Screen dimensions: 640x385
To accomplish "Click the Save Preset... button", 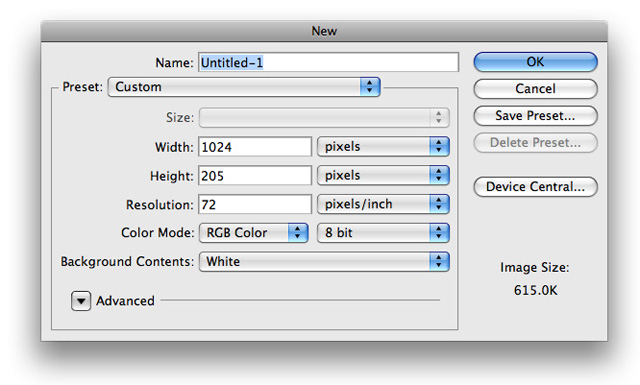I will point(536,116).
